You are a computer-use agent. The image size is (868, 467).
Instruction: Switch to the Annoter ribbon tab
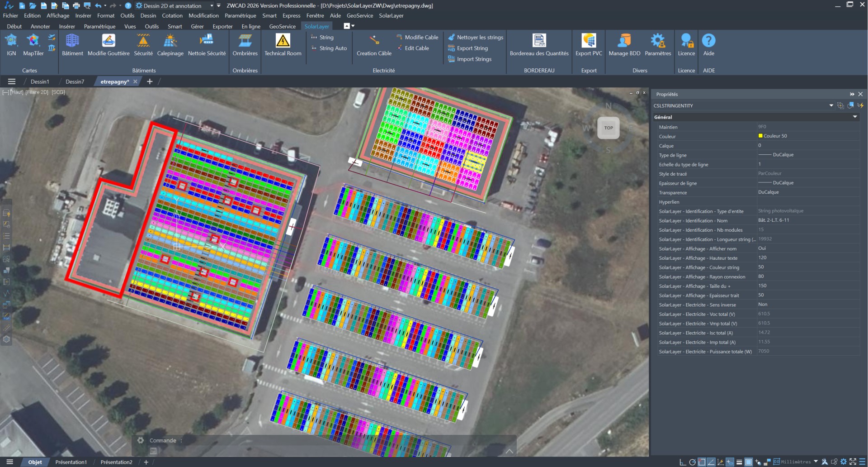(x=40, y=26)
